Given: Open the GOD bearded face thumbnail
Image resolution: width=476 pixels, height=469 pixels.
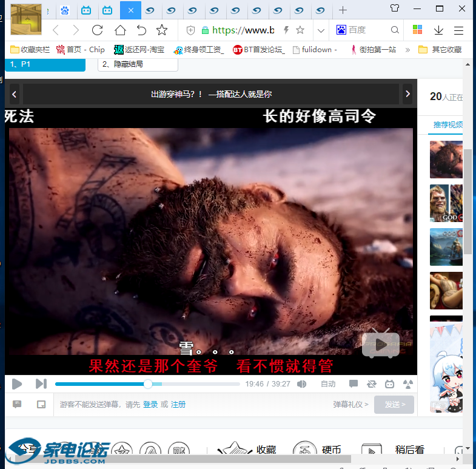Looking at the screenshot, I should [x=446, y=203].
